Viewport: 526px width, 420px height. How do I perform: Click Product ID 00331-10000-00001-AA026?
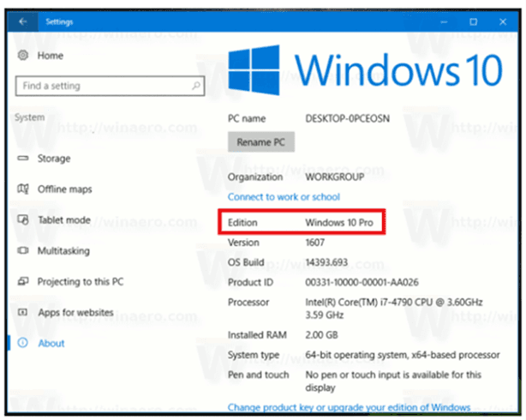[362, 282]
